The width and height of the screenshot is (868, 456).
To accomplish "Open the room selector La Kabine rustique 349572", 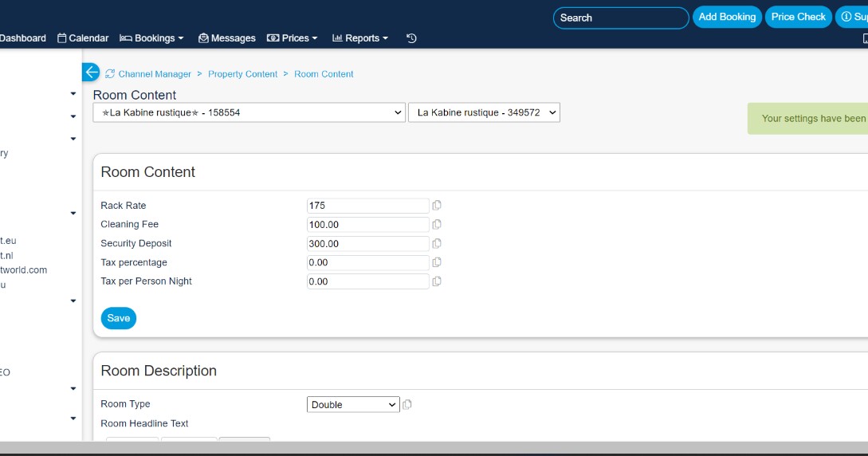I will pos(484,112).
